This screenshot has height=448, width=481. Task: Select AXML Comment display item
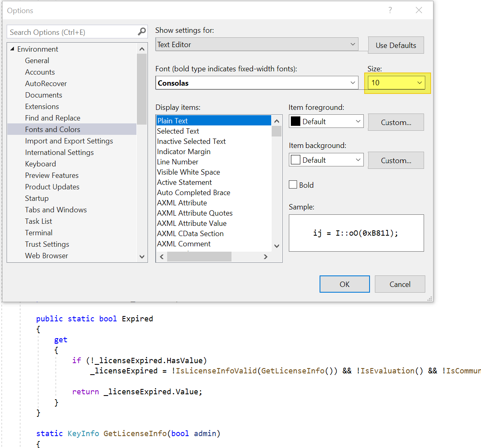point(184,243)
